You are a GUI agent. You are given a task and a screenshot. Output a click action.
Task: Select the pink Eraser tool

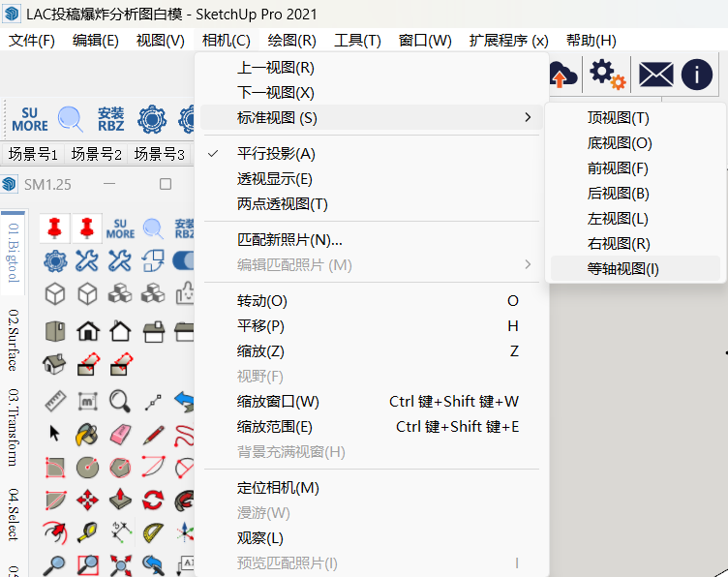(x=121, y=435)
